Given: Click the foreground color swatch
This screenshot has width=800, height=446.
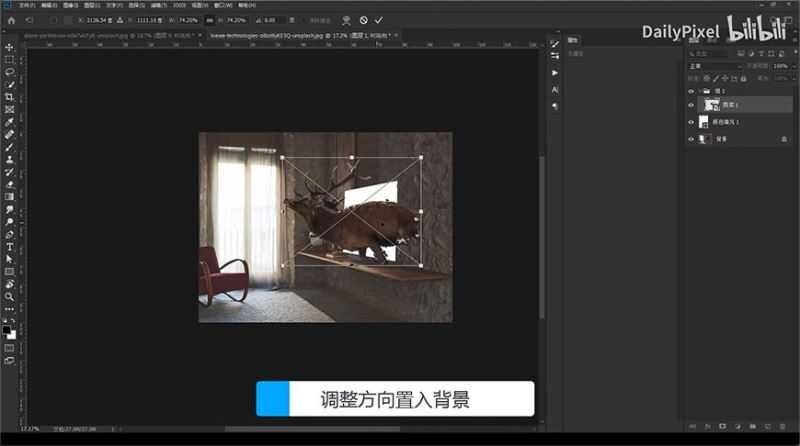Looking at the screenshot, I should (x=8, y=329).
